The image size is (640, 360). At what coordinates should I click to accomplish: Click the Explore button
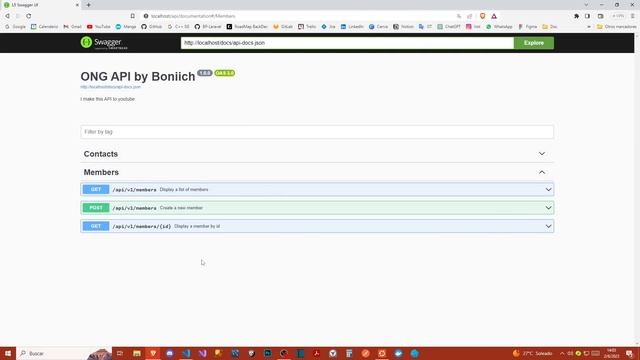pos(533,43)
